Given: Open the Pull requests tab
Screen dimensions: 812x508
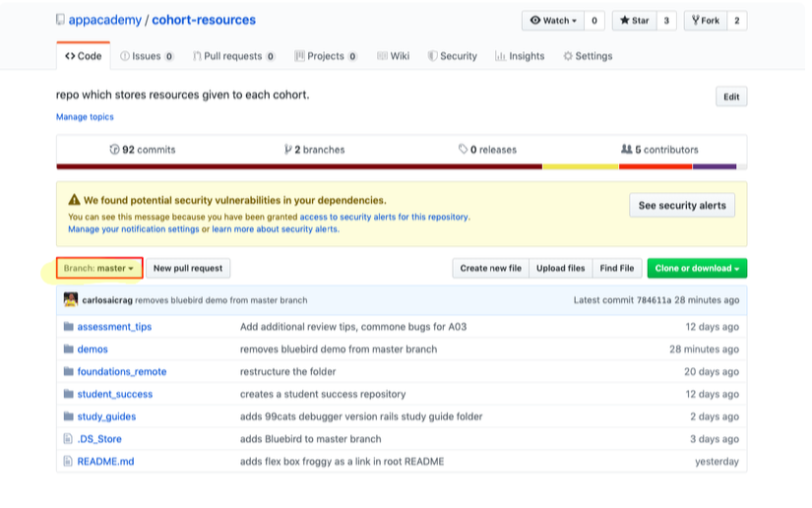Looking at the screenshot, I should (x=234, y=56).
